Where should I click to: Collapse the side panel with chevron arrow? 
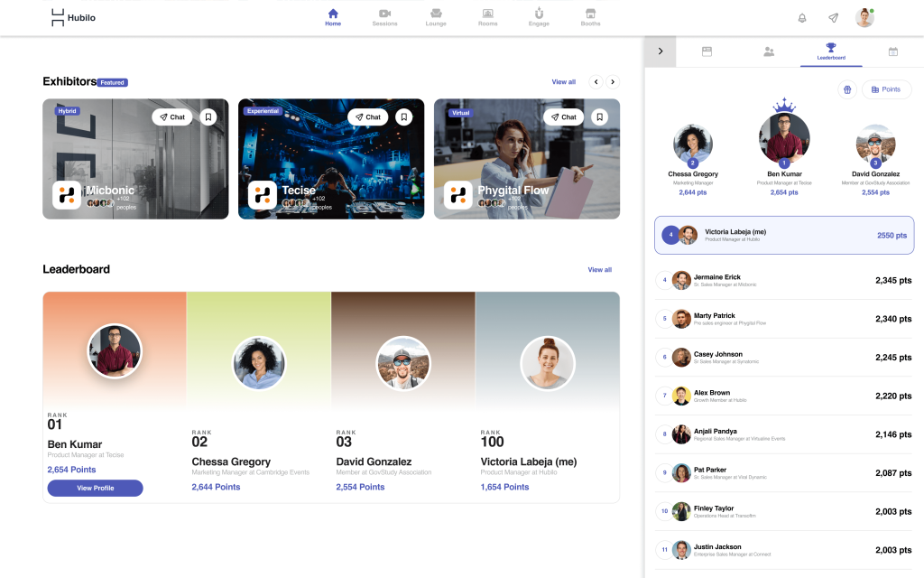pos(660,51)
